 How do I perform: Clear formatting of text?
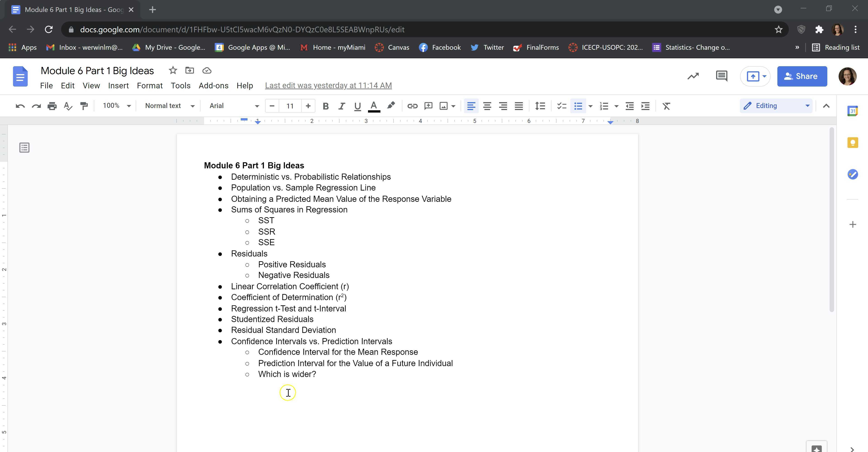(x=666, y=106)
